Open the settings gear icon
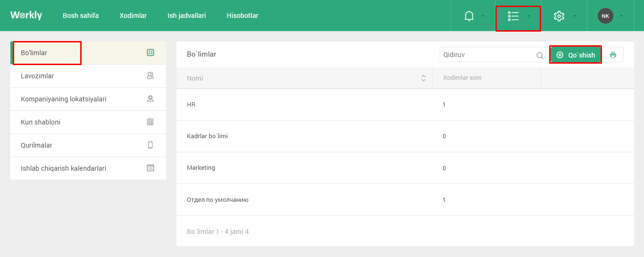 (559, 16)
